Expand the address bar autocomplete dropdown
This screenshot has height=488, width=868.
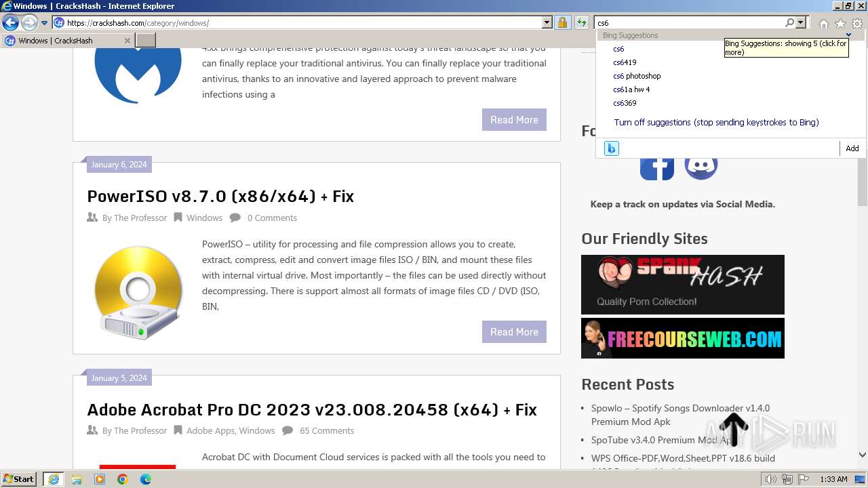[547, 23]
